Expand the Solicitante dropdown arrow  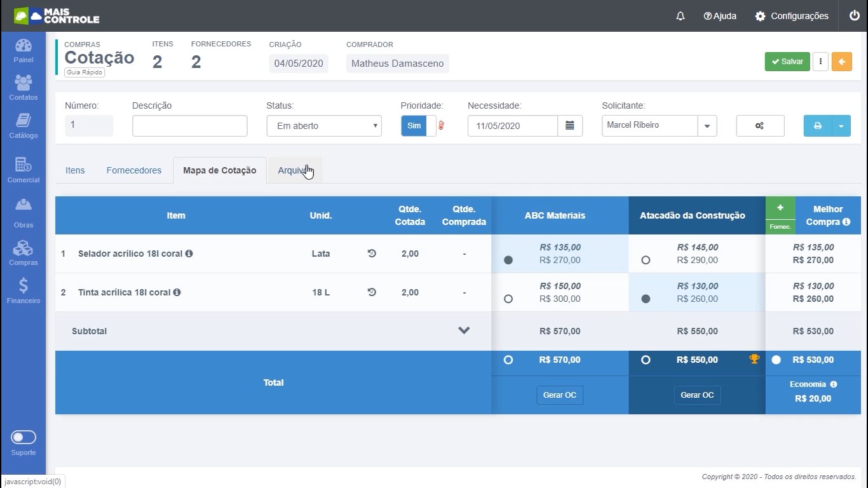click(x=707, y=126)
